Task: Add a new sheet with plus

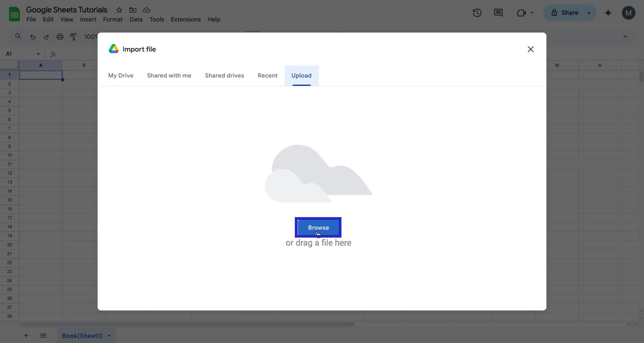Action: pyautogui.click(x=26, y=336)
